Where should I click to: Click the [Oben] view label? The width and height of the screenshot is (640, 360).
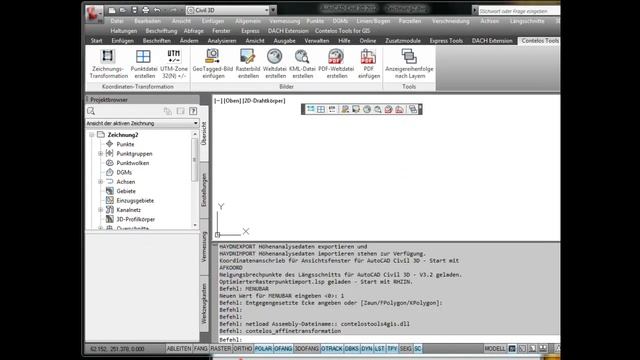(232, 101)
